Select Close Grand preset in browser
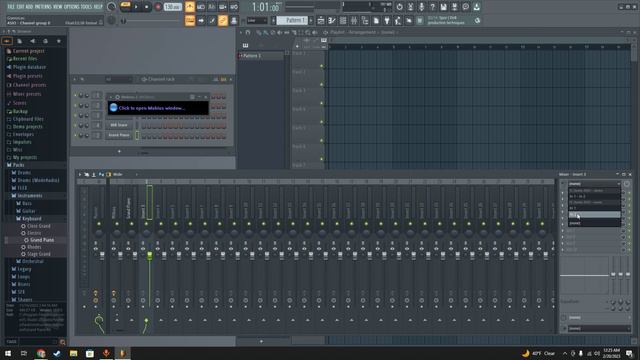This screenshot has height=360, width=640. click(x=39, y=226)
